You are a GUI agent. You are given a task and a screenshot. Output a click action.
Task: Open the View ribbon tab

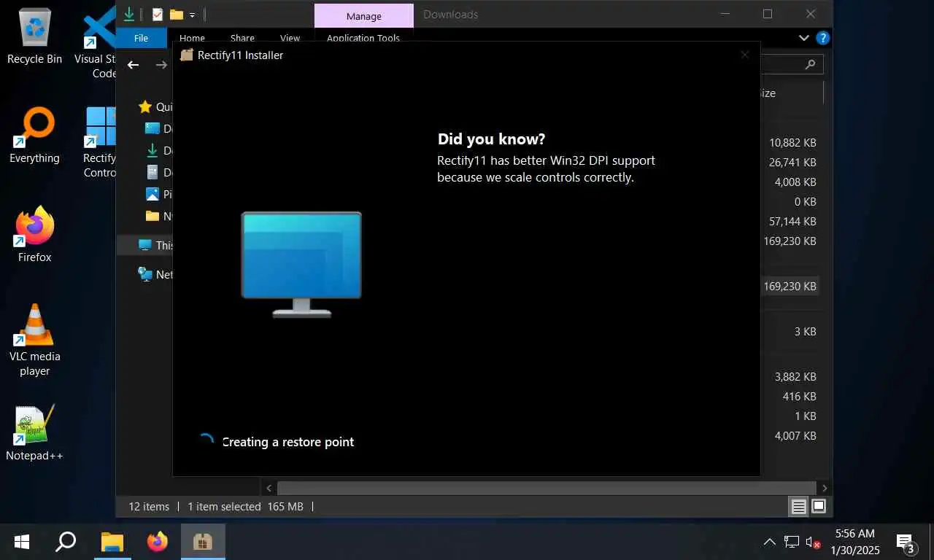290,38
